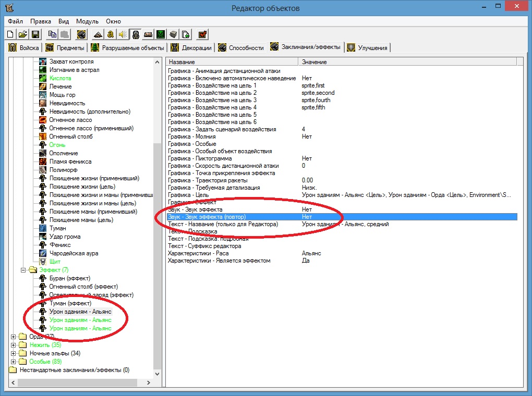Open the Terrain Editor mountain icon
The width and height of the screenshot is (532, 396).
98,34
